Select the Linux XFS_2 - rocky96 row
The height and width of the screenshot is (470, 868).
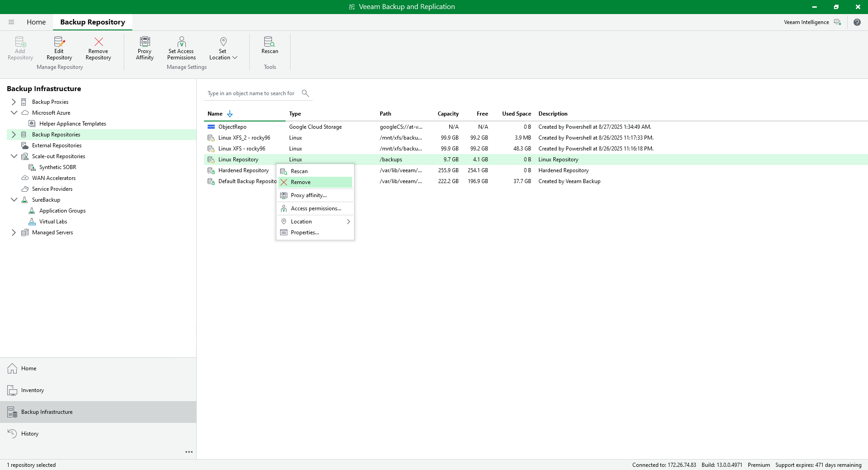tap(536, 138)
